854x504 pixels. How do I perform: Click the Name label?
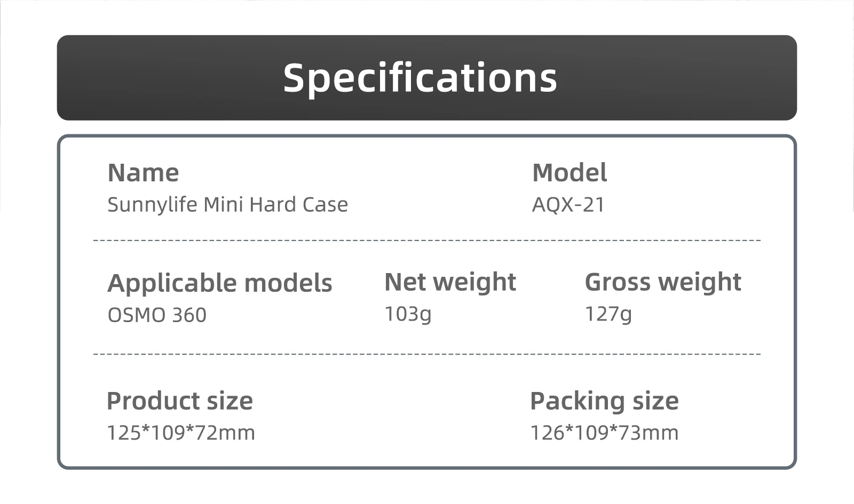click(143, 173)
